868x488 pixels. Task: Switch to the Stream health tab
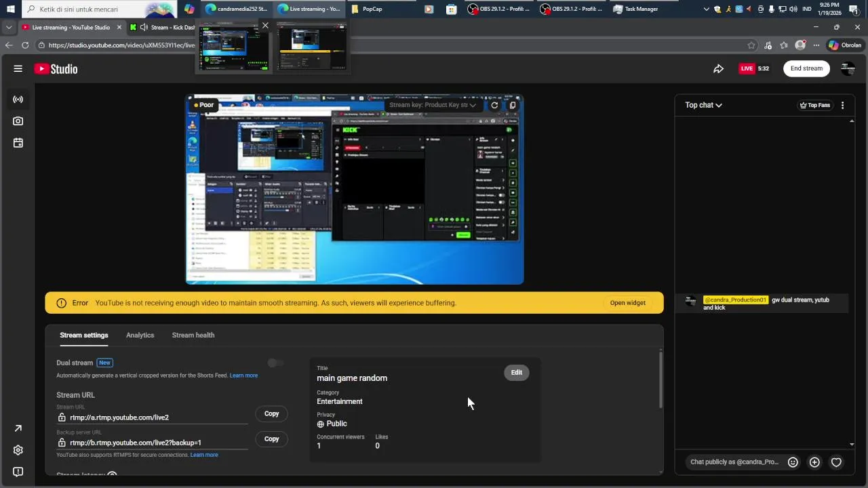[193, 335]
